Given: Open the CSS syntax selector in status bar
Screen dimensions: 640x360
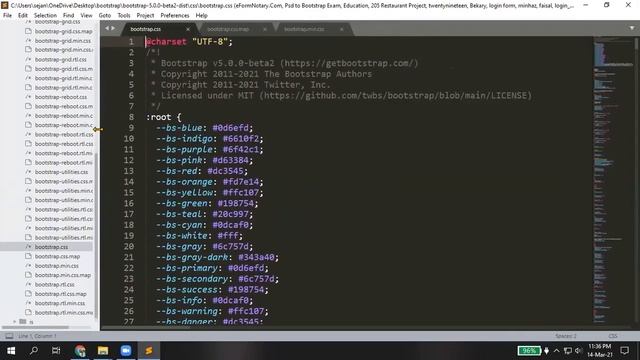Looking at the screenshot, I should [x=613, y=336].
